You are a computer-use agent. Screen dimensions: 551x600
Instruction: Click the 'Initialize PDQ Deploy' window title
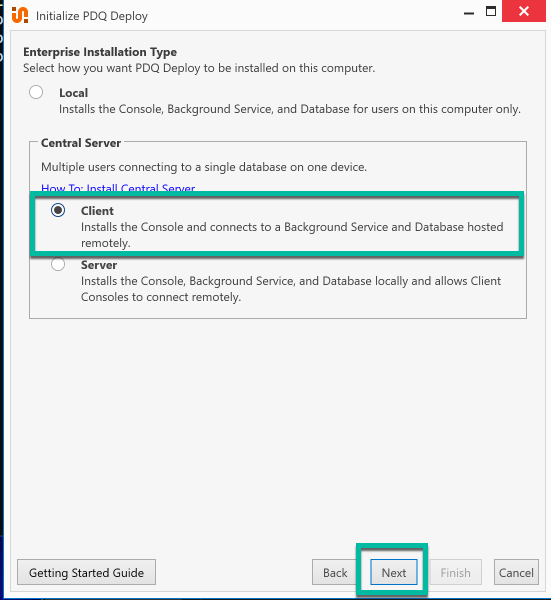(92, 16)
